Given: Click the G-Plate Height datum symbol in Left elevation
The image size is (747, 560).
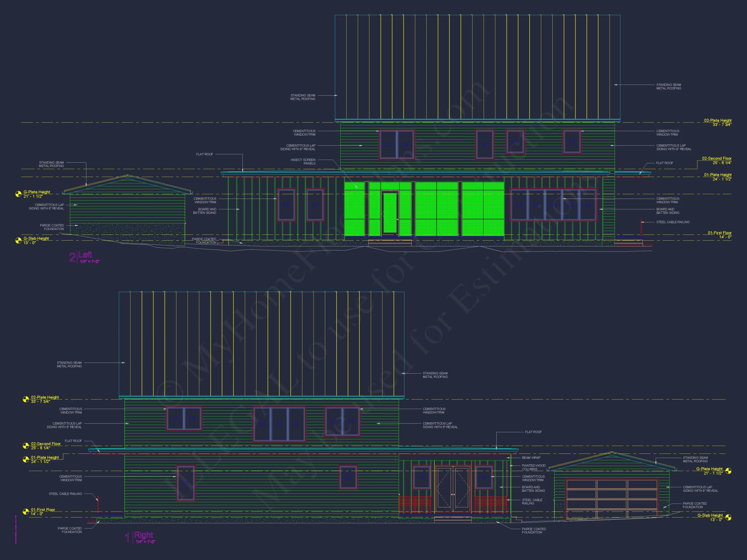Looking at the screenshot, I should click(x=19, y=194).
